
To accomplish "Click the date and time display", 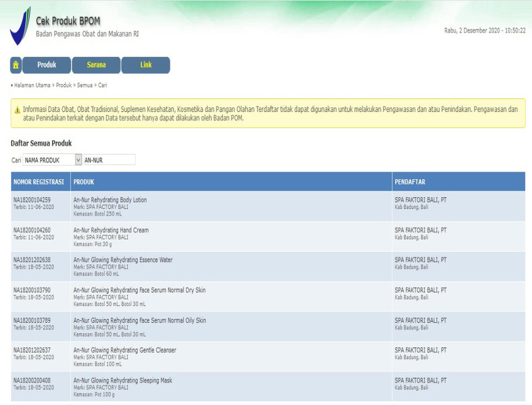I will click(x=485, y=31).
